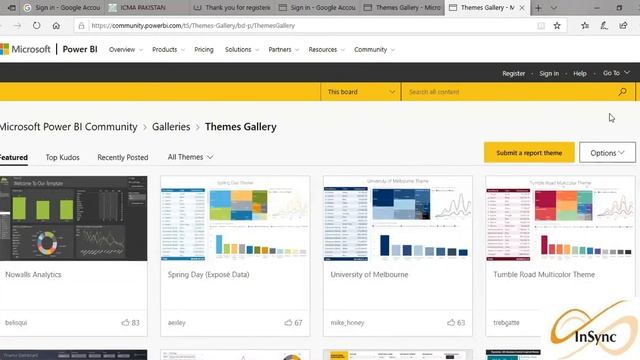Select the Top Kudos tab
The height and width of the screenshot is (360, 640).
tap(62, 158)
